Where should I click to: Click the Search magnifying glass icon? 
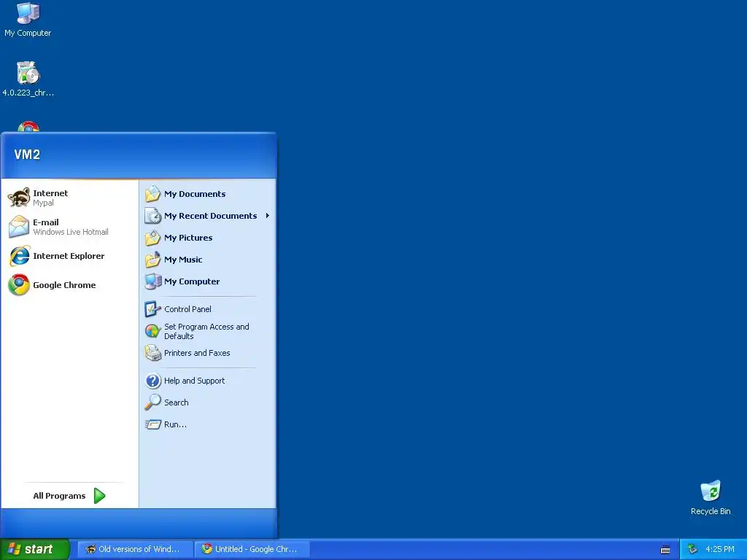(153, 402)
